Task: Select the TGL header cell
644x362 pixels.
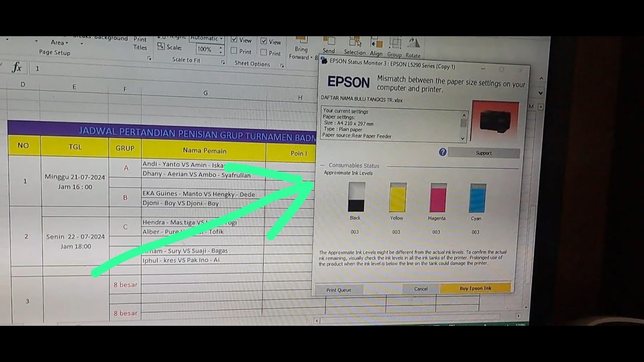Action: (x=74, y=147)
